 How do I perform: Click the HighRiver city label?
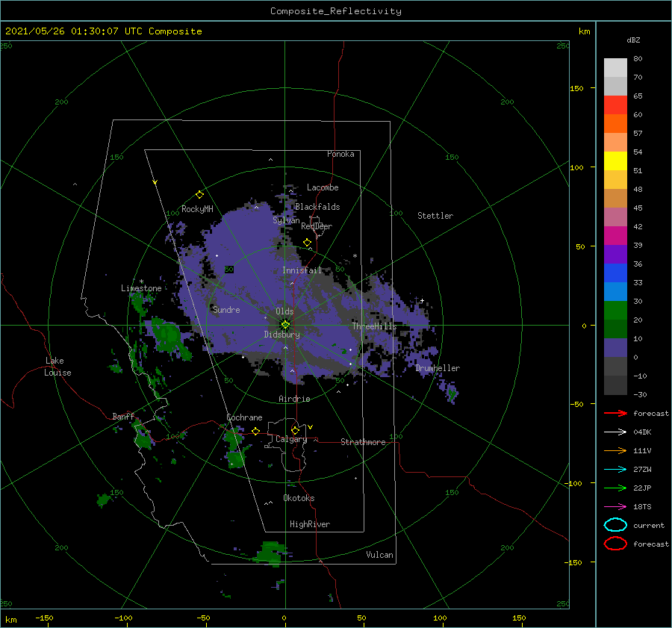pyautogui.click(x=309, y=524)
